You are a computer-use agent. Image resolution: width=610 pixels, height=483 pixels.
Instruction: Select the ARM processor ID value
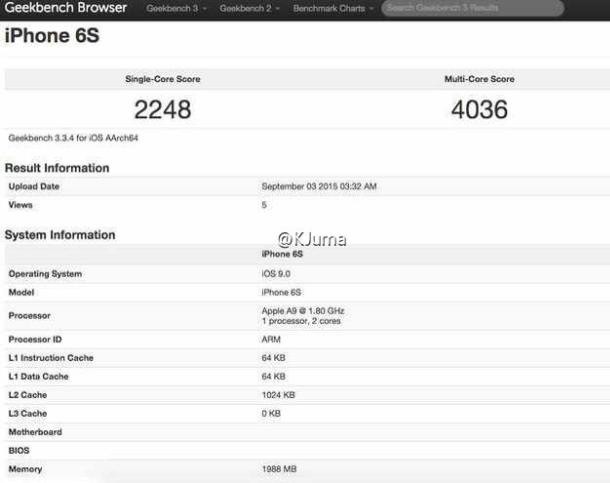pos(271,340)
